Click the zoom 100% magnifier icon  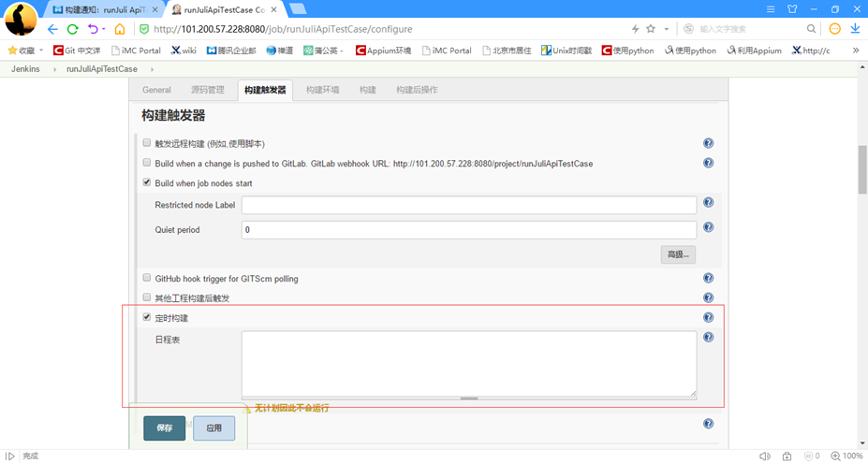pos(835,456)
